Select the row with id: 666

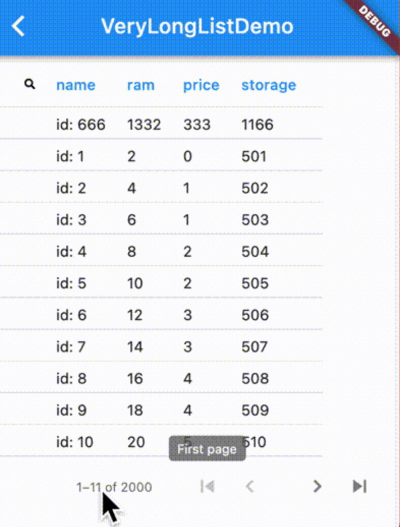[161, 123]
